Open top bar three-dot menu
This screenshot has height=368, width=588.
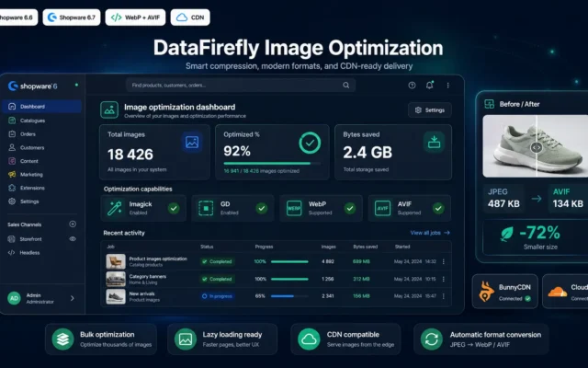tap(447, 86)
